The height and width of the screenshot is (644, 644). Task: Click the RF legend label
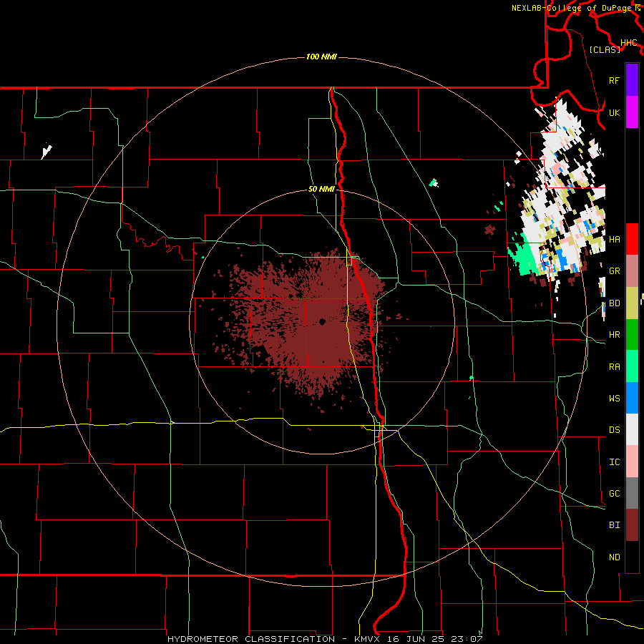(614, 81)
